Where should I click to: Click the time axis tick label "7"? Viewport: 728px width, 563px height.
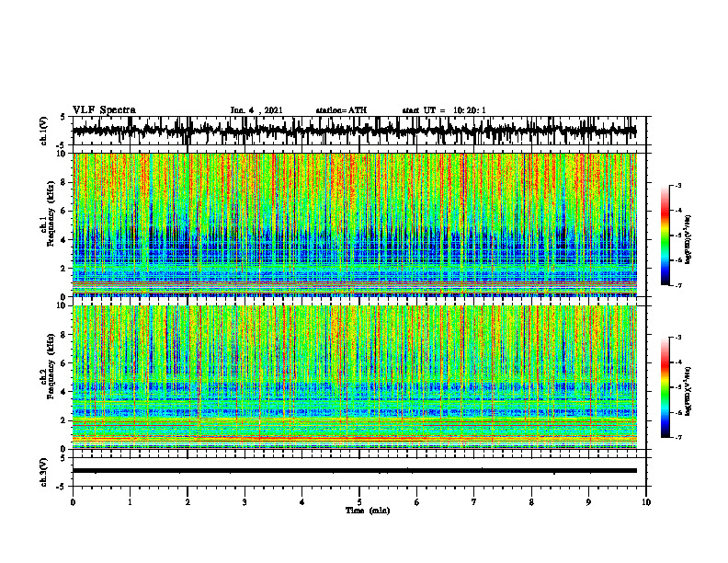tap(474, 502)
